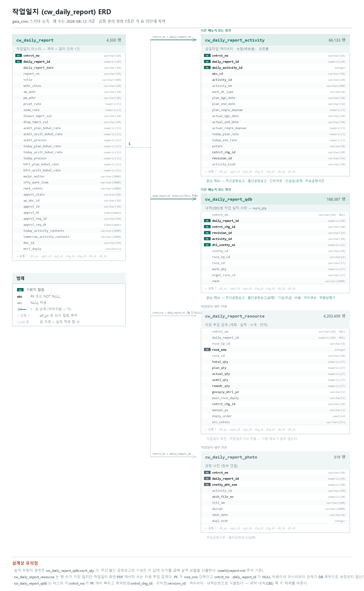Viewport: 364px width, 591px height.
Task: Click the PK badge for daily_report_id in cw_daily_report_qdb
Action: tap(207, 221)
